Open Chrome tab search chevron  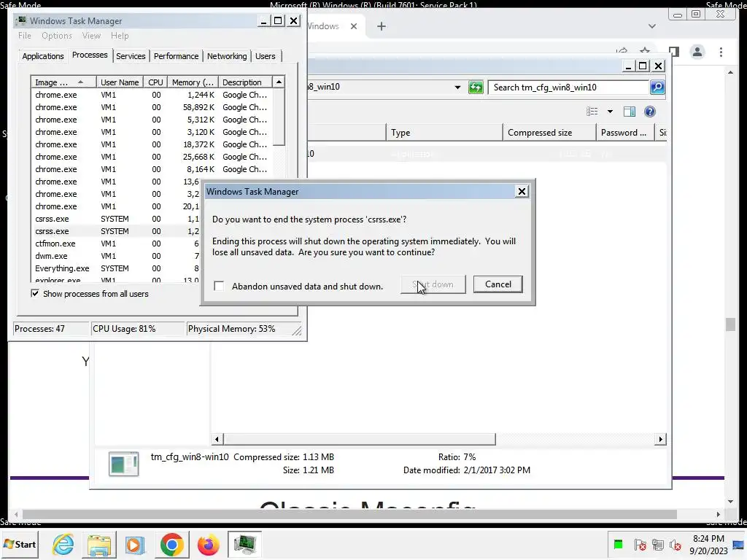pos(652,26)
